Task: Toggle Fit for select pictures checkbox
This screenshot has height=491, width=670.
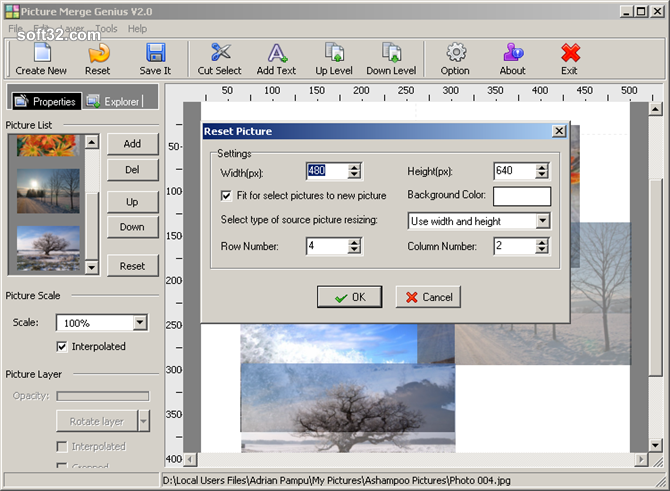Action: pyautogui.click(x=226, y=196)
